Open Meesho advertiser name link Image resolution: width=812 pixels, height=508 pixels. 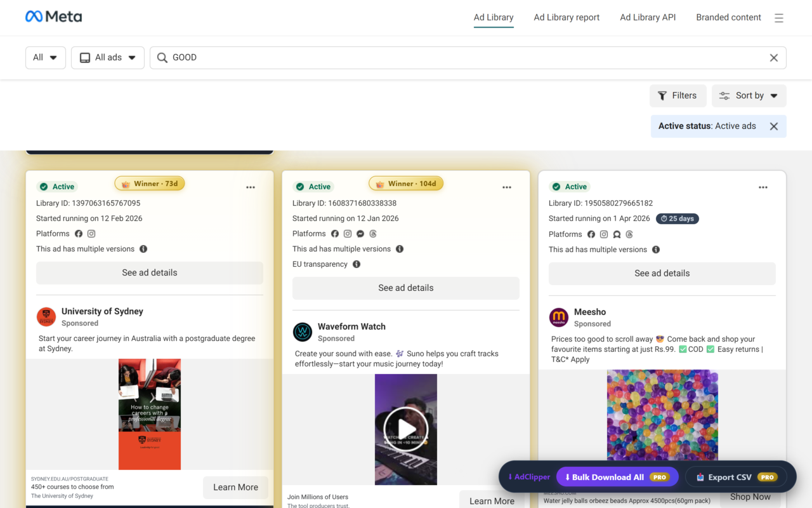590,312
